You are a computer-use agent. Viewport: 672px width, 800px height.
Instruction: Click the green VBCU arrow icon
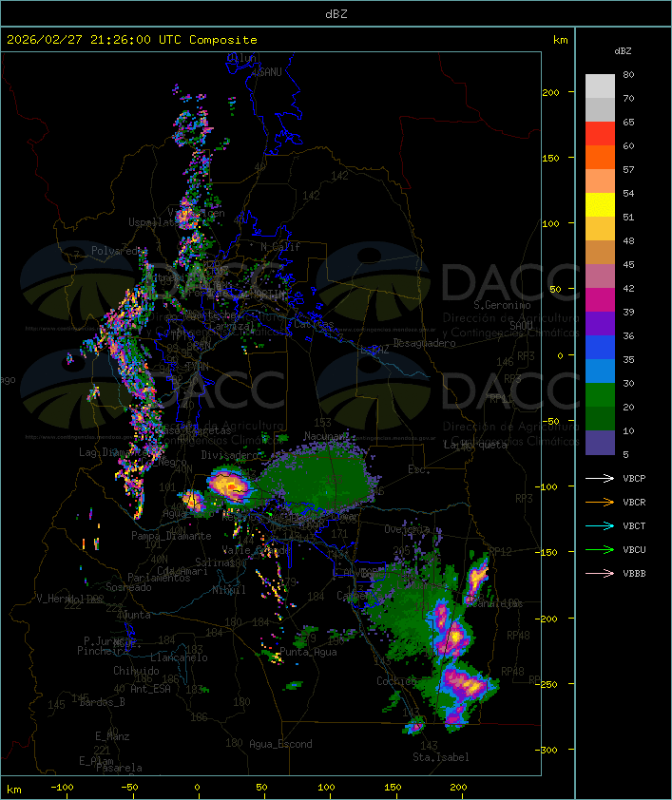[x=600, y=549]
